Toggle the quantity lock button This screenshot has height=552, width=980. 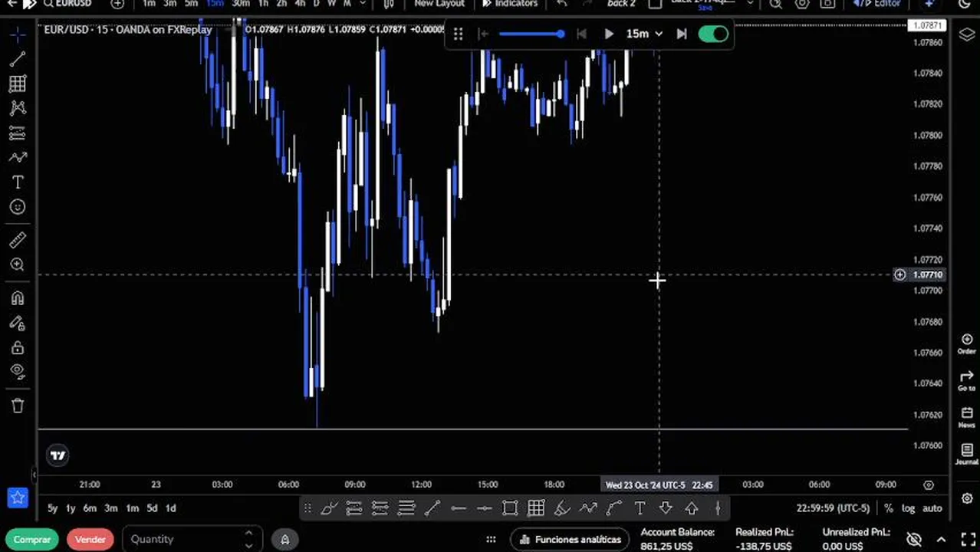click(x=284, y=539)
